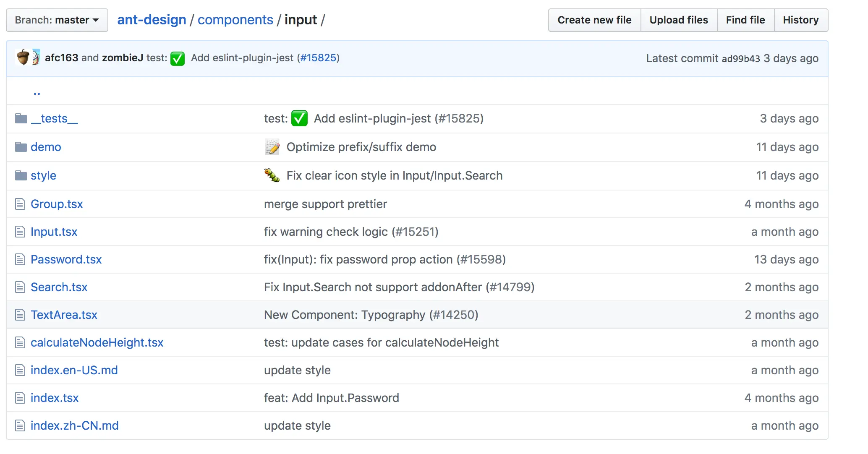868x454 pixels.
Task: Open the Branch: master dropdown
Action: point(57,20)
